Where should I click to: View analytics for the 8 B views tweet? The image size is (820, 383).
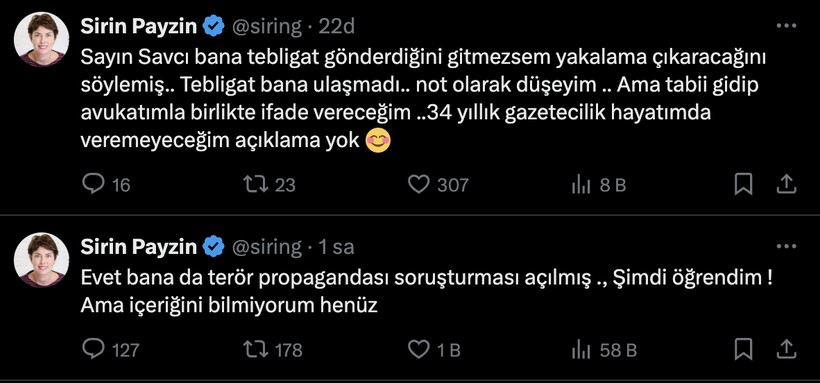click(581, 185)
